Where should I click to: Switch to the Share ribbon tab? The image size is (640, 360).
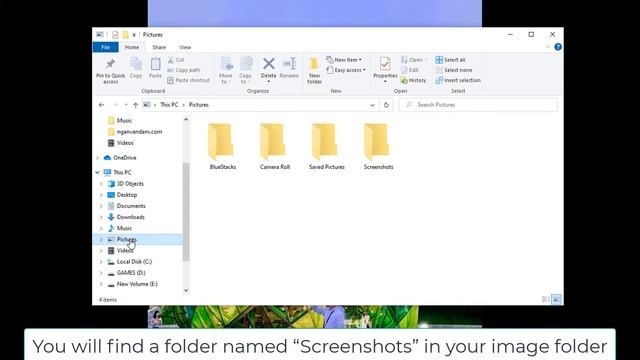coord(159,47)
